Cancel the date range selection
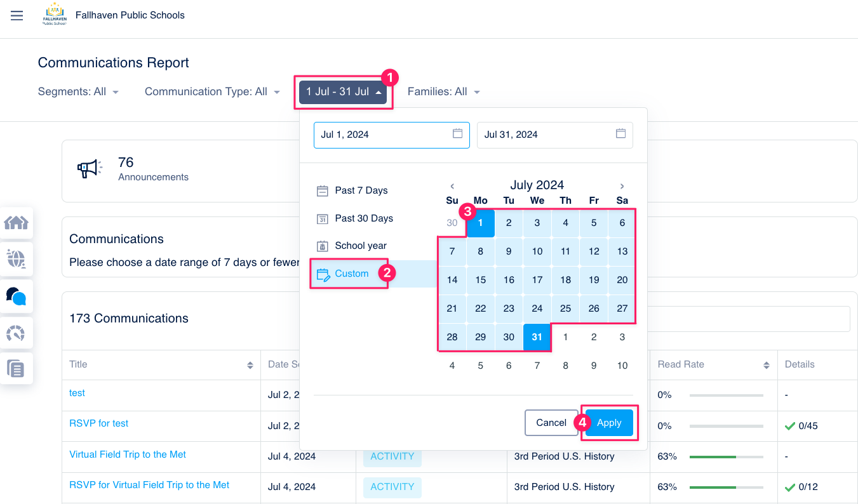The width and height of the screenshot is (858, 504). [551, 423]
